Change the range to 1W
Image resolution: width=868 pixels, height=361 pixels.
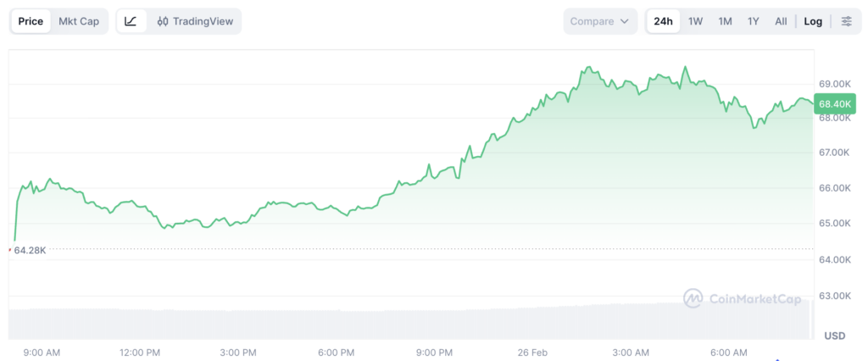695,21
